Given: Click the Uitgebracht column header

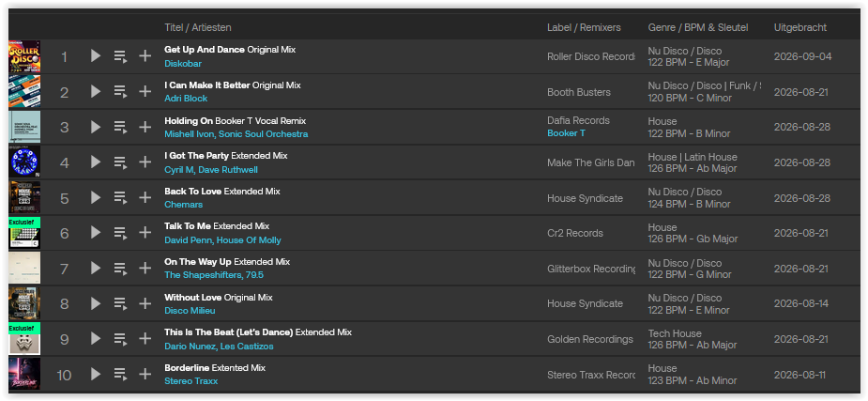Looking at the screenshot, I should [x=799, y=27].
